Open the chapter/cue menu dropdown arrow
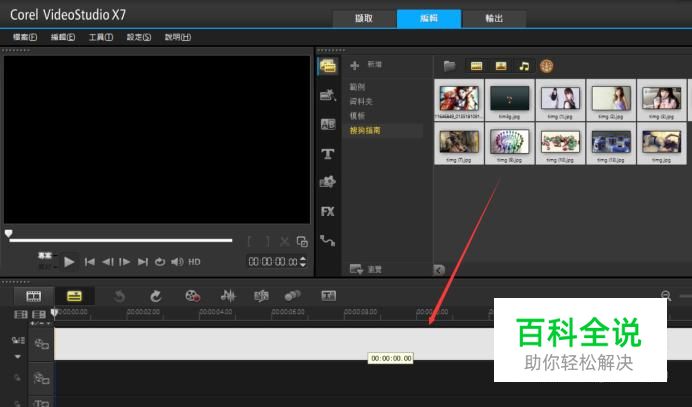Screen dimensions: 692x407 click(x=48, y=324)
